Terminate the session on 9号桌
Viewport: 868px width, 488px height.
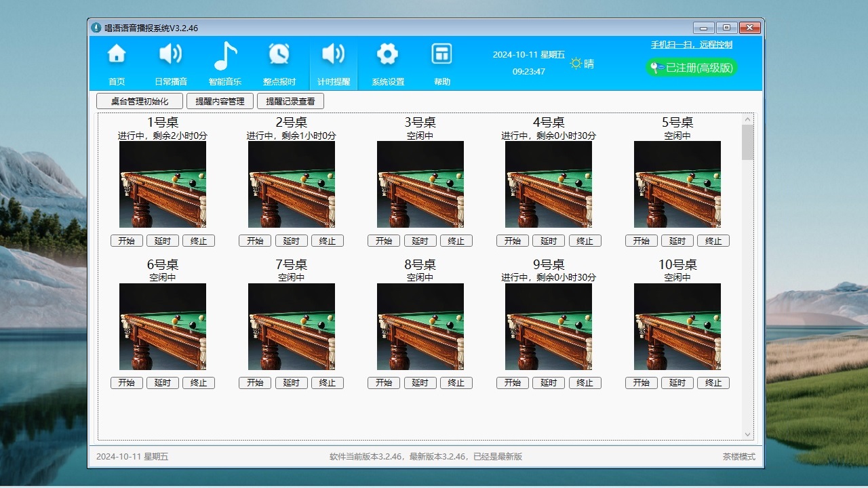[585, 382]
